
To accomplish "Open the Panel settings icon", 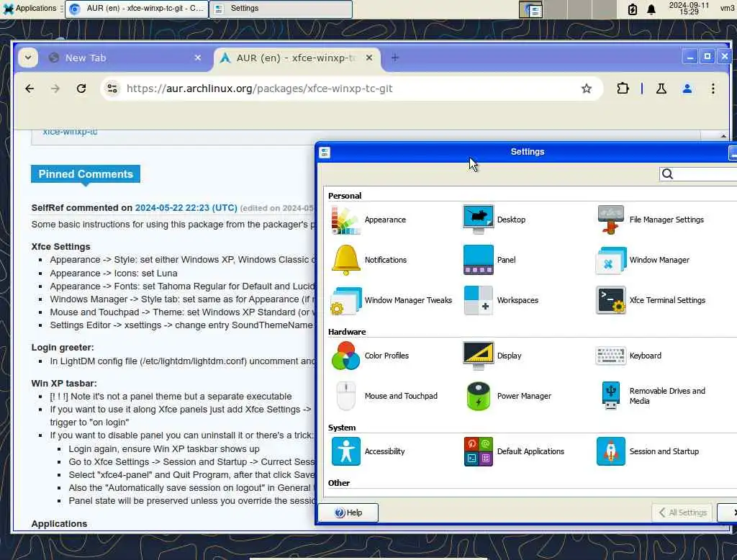I will (x=478, y=260).
